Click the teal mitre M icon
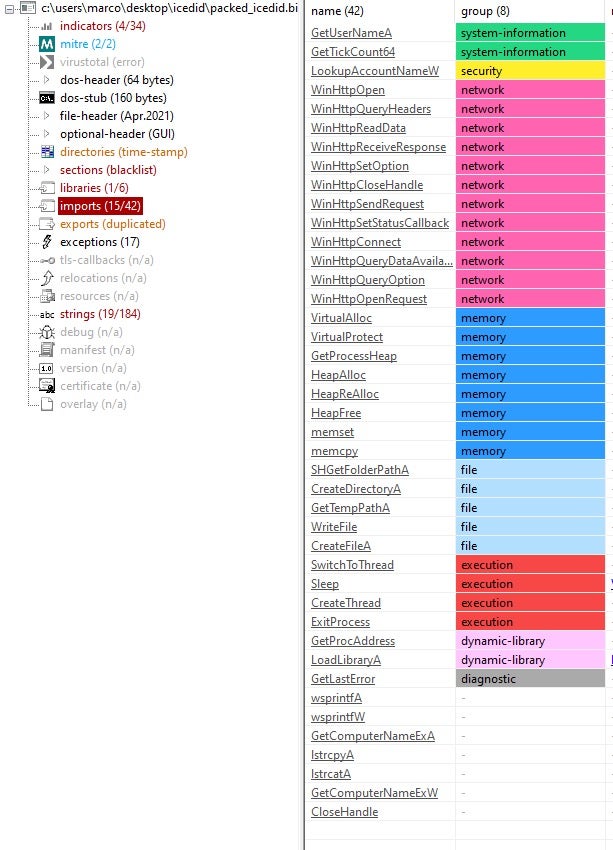Screen dimensions: 613x850 coord(46,44)
